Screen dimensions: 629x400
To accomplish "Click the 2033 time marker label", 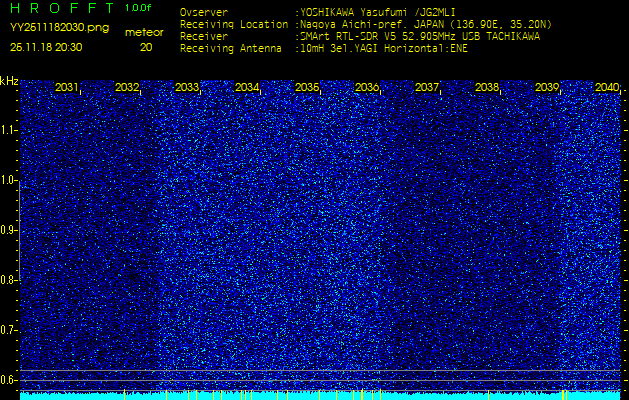I will coord(187,87).
